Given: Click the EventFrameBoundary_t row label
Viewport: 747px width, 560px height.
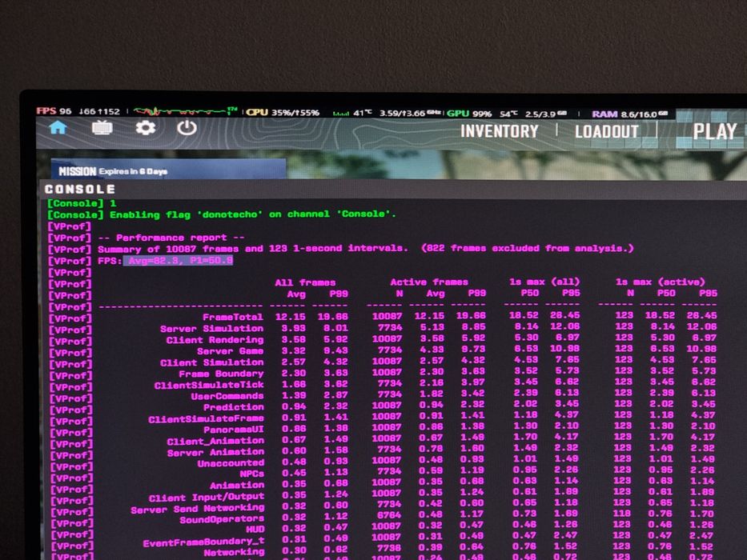Looking at the screenshot, I should pos(203,542).
